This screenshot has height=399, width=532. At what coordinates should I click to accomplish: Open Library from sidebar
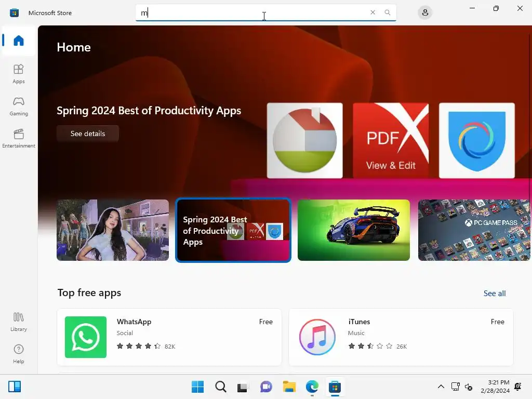tap(19, 322)
